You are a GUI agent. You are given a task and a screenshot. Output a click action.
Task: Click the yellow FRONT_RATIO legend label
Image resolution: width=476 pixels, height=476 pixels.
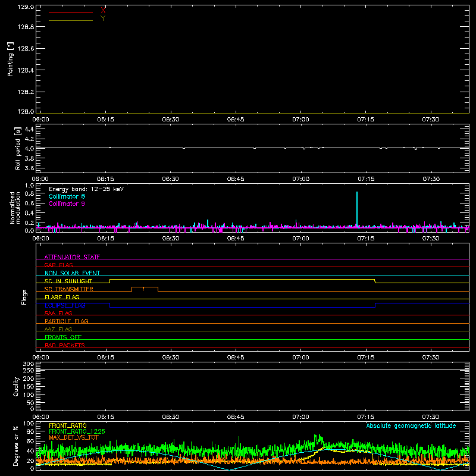pyautogui.click(x=68, y=425)
